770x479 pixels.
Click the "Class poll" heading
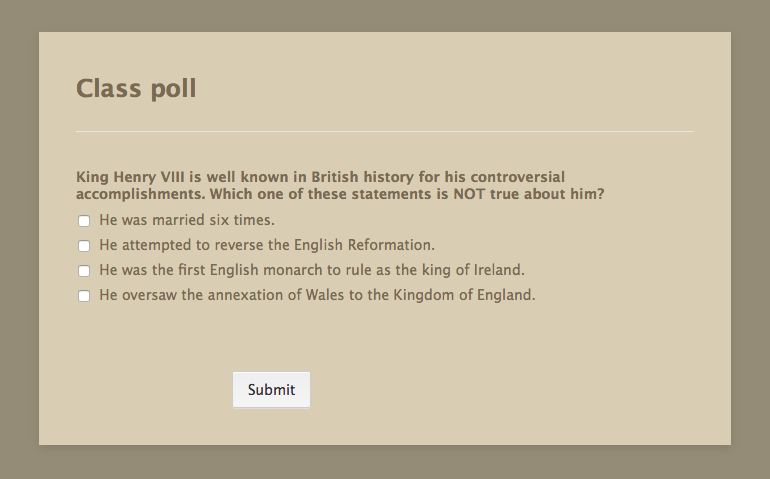coord(136,89)
